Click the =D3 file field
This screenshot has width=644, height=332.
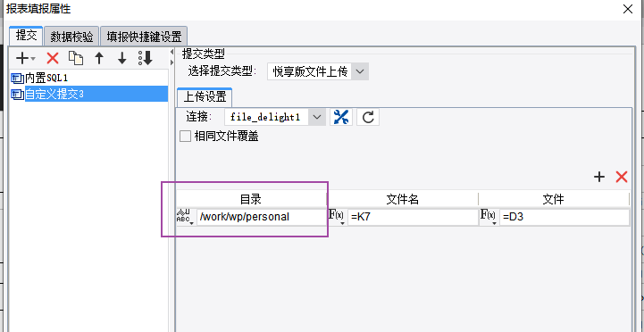(565, 217)
